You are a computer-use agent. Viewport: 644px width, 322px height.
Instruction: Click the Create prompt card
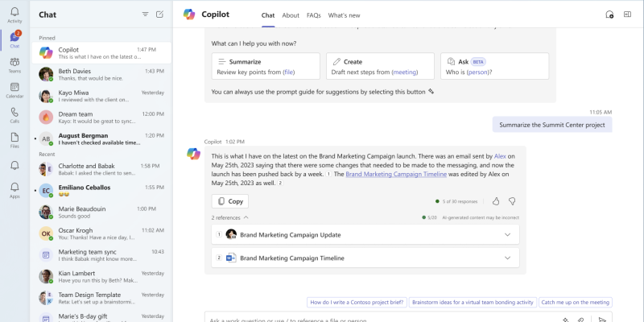380,66
